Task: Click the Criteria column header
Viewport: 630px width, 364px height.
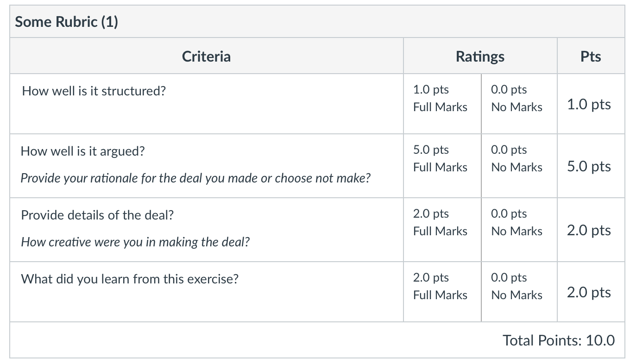Action: (206, 56)
